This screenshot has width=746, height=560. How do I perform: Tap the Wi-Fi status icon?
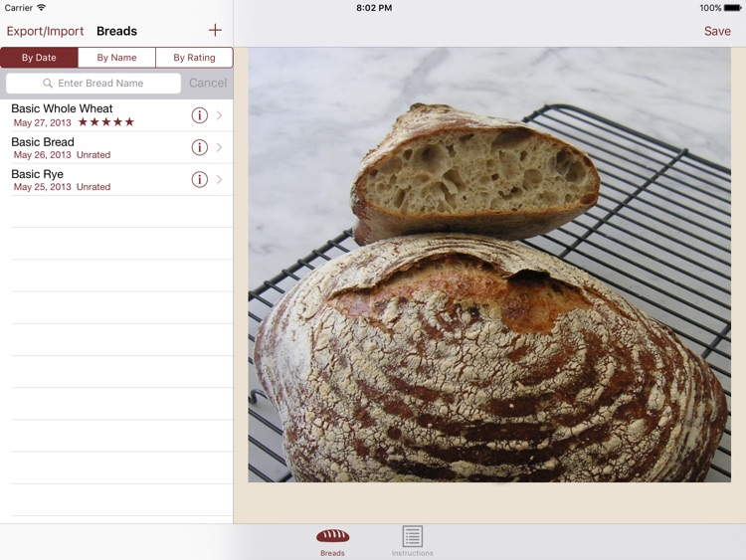click(x=42, y=8)
